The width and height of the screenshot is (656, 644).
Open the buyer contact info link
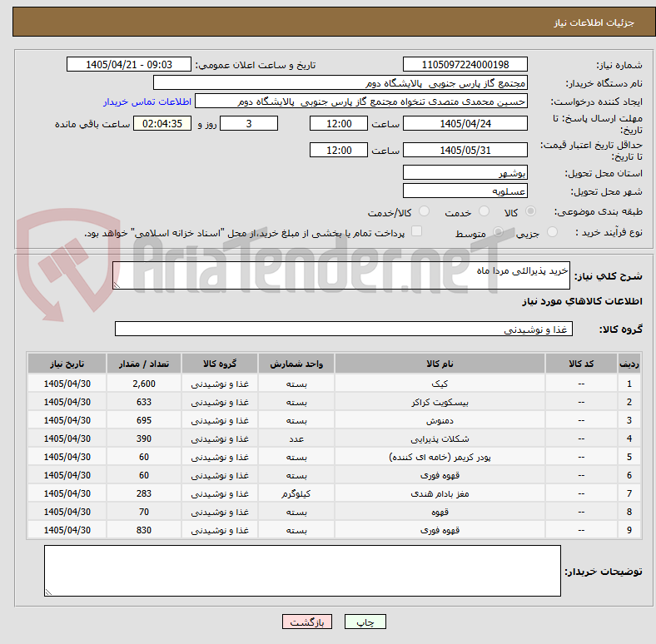click(x=147, y=102)
